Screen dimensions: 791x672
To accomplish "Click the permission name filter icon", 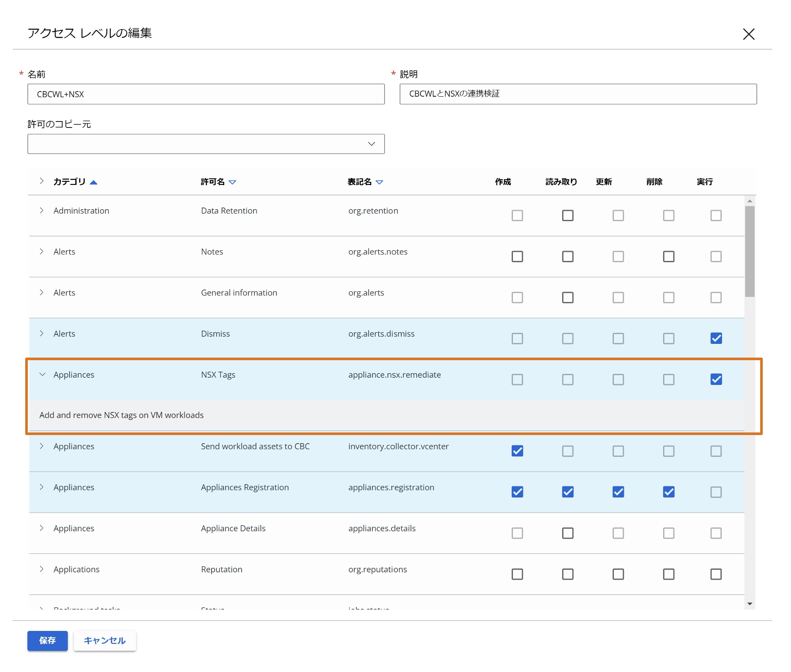I will [x=232, y=182].
